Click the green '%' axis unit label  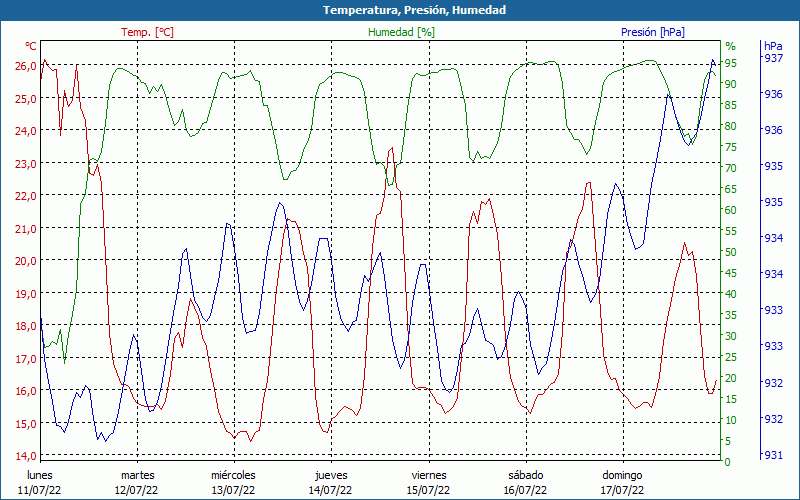point(731,46)
